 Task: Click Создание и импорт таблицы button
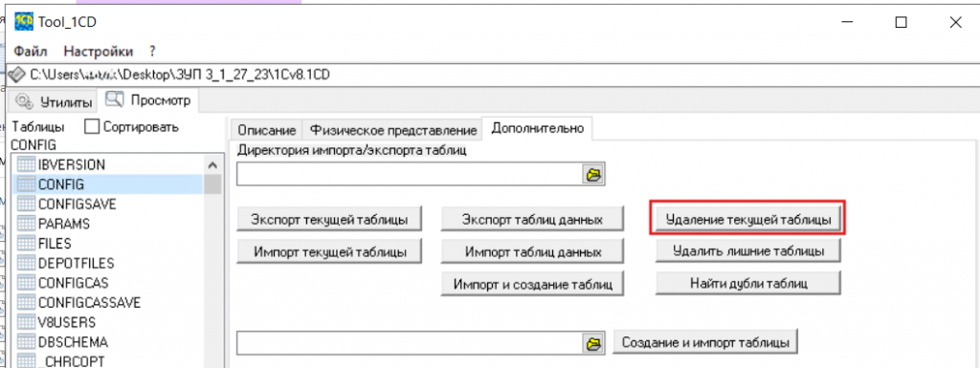coord(706,342)
